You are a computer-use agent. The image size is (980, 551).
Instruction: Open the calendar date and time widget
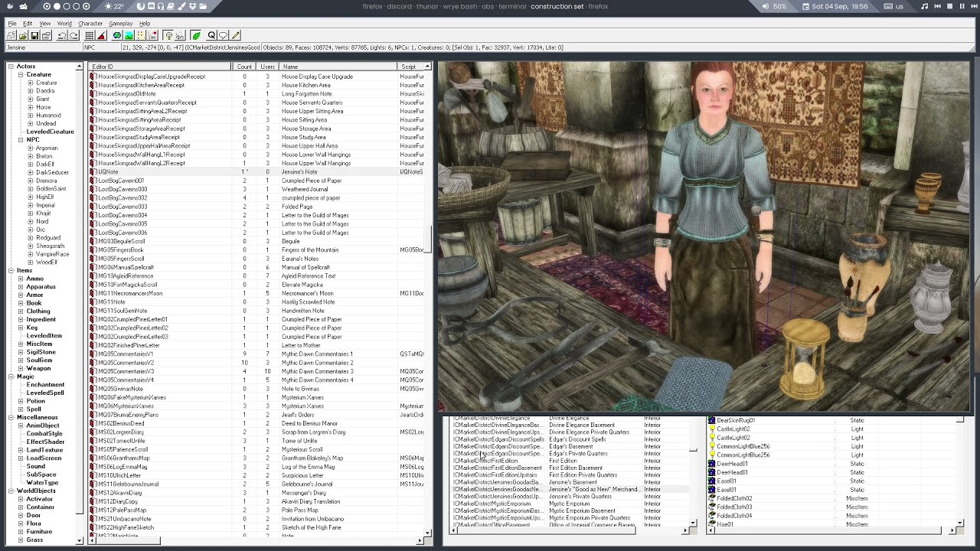point(835,6)
